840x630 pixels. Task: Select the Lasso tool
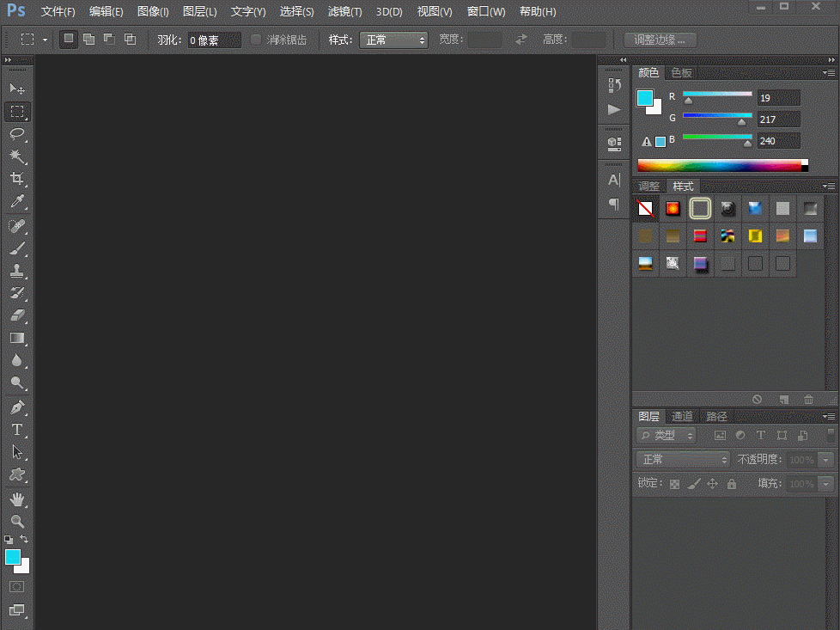pyautogui.click(x=17, y=134)
